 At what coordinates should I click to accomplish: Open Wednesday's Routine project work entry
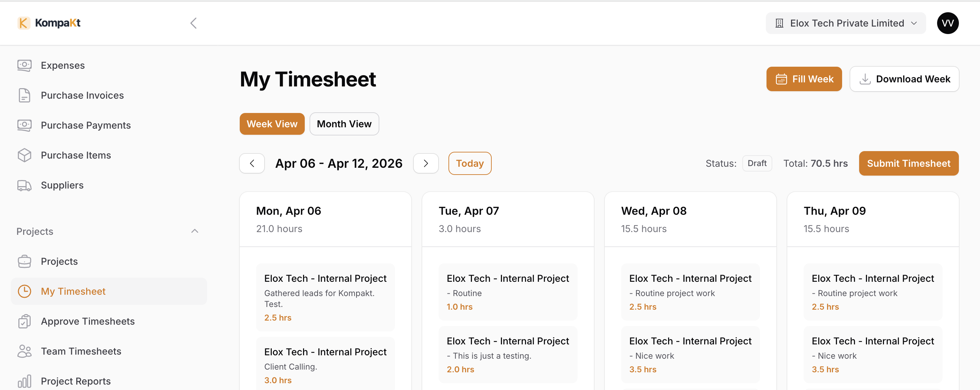point(690,292)
